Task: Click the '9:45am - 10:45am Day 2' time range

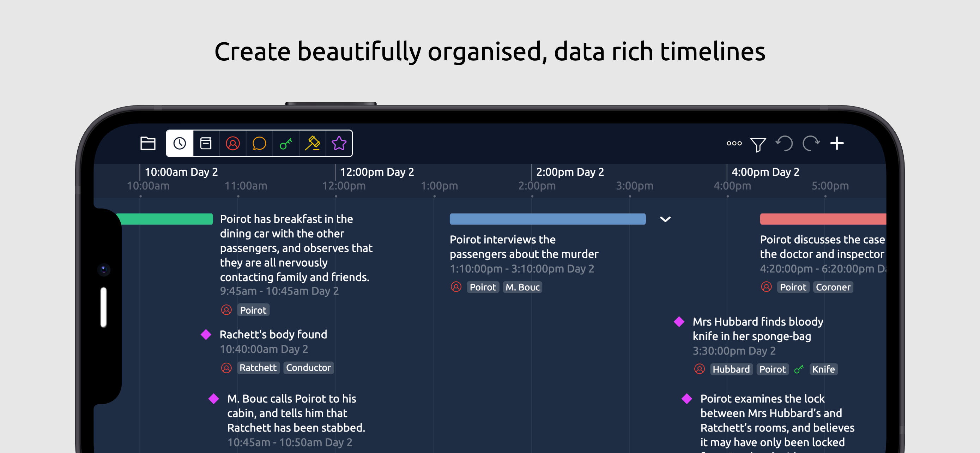Action: tap(279, 291)
